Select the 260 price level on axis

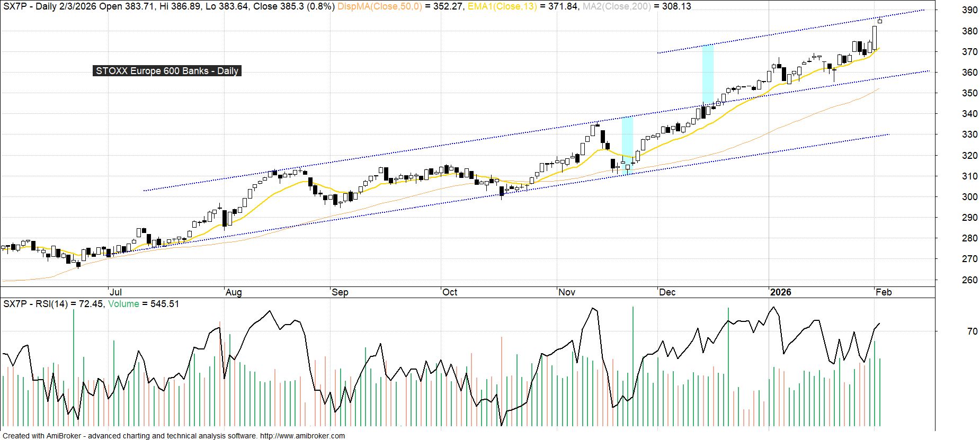coord(955,280)
